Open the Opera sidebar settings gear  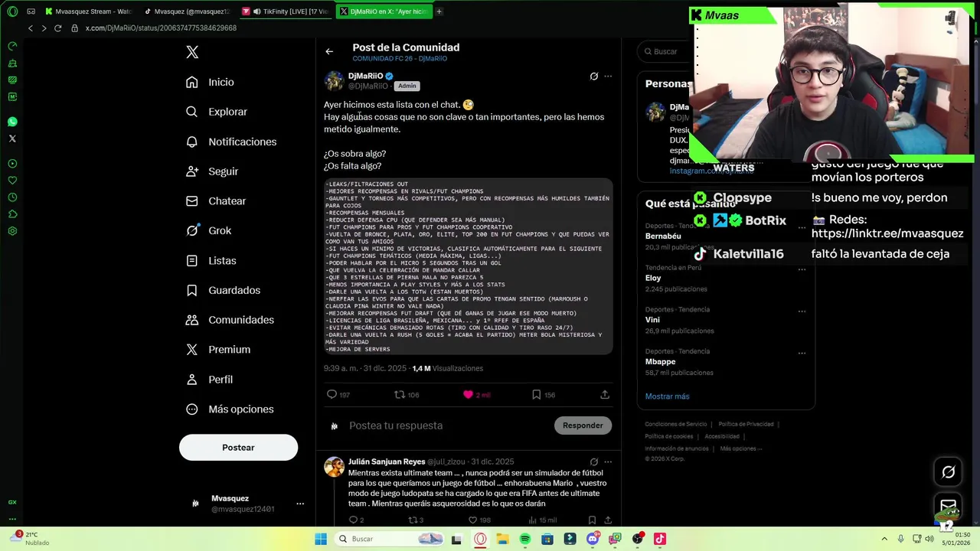(12, 231)
